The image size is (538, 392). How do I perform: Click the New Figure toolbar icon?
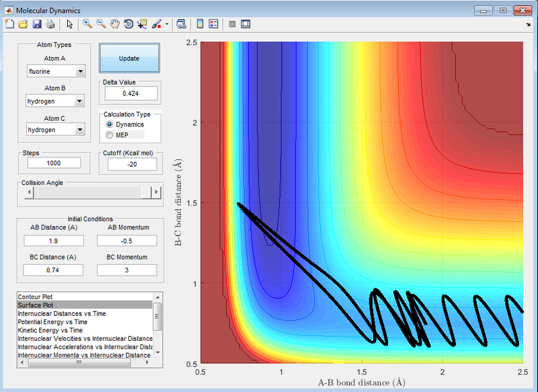(x=9, y=24)
